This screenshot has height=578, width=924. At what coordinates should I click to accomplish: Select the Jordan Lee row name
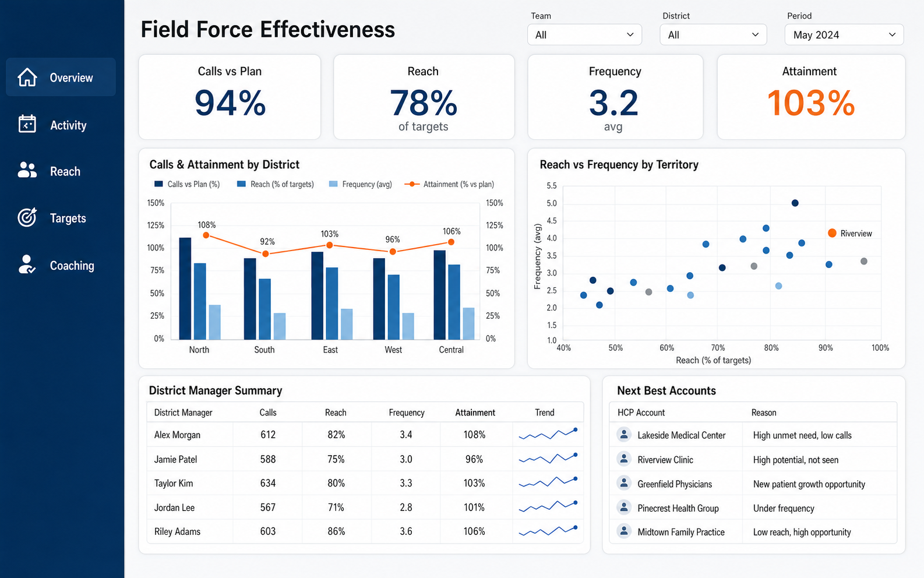tap(174, 507)
